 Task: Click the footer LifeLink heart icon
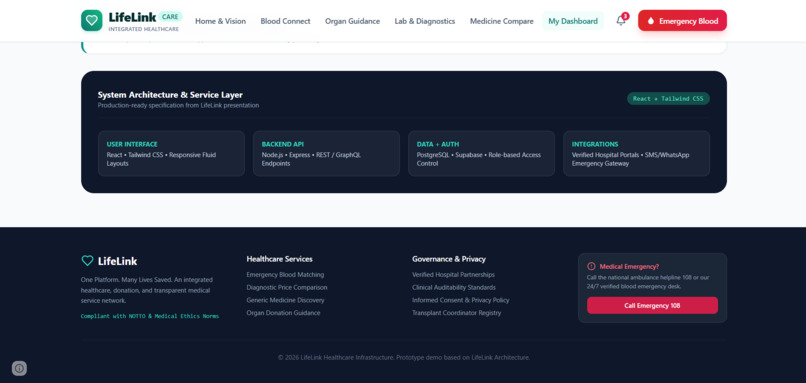(87, 261)
